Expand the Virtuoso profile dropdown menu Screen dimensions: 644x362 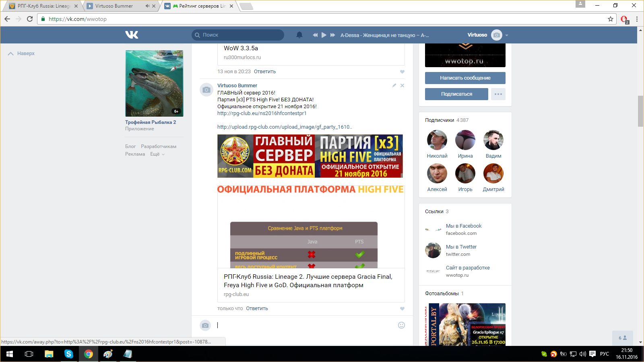[x=506, y=35]
